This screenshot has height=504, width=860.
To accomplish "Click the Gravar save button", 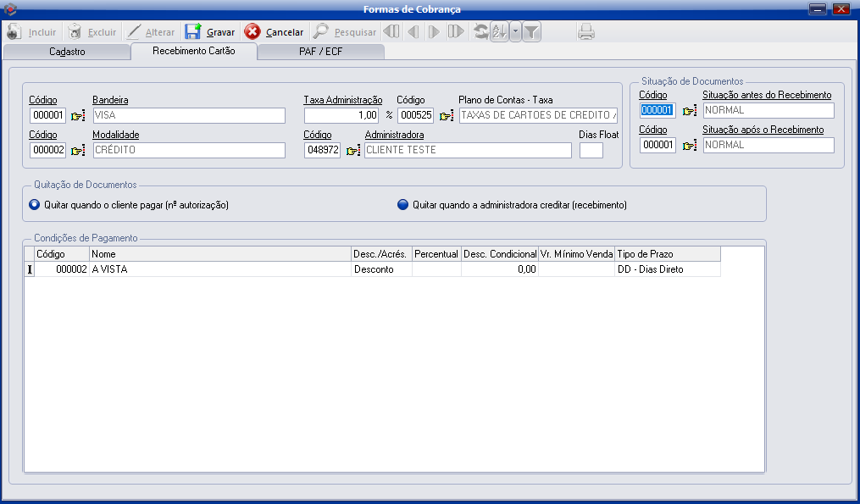I will [x=210, y=32].
